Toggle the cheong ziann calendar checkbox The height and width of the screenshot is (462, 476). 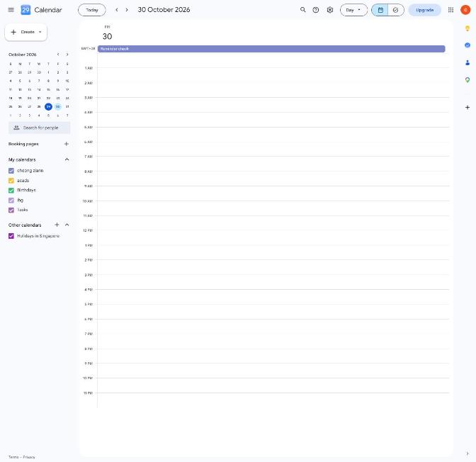click(11, 171)
